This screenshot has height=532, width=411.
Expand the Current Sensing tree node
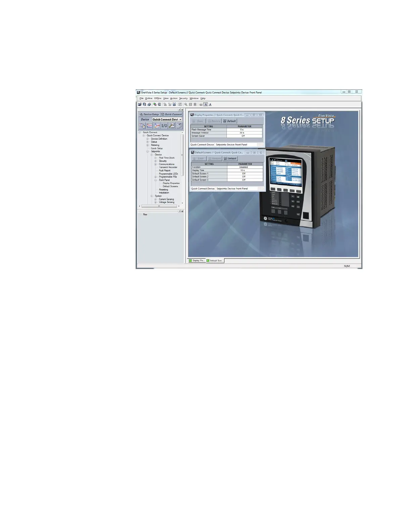(155, 199)
